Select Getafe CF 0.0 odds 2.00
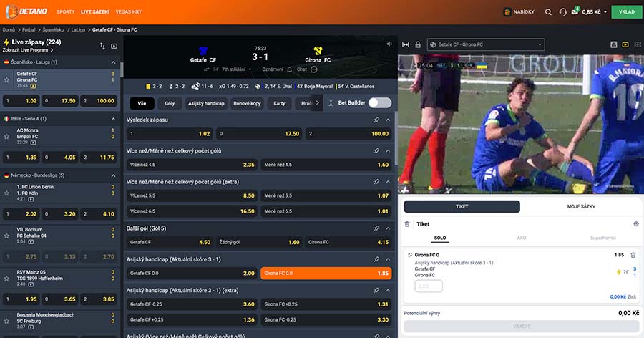Screen dimensions: 644x338 192,273
